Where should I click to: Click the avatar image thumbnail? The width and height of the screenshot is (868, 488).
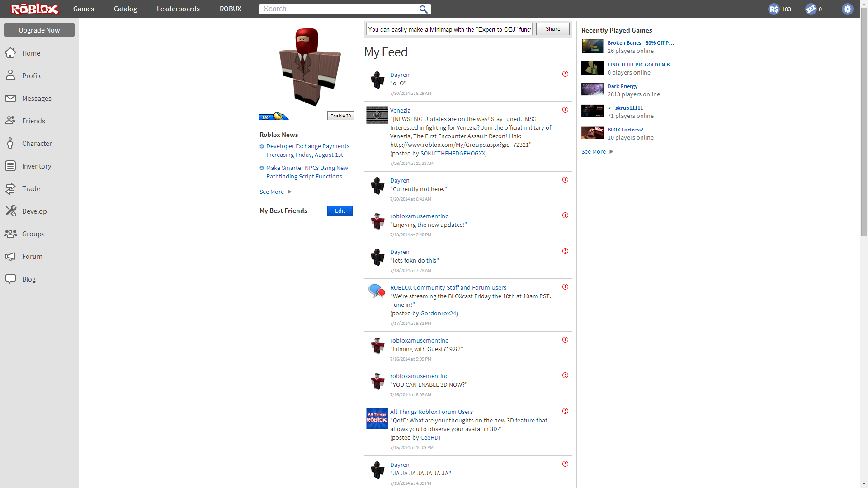[x=310, y=67]
